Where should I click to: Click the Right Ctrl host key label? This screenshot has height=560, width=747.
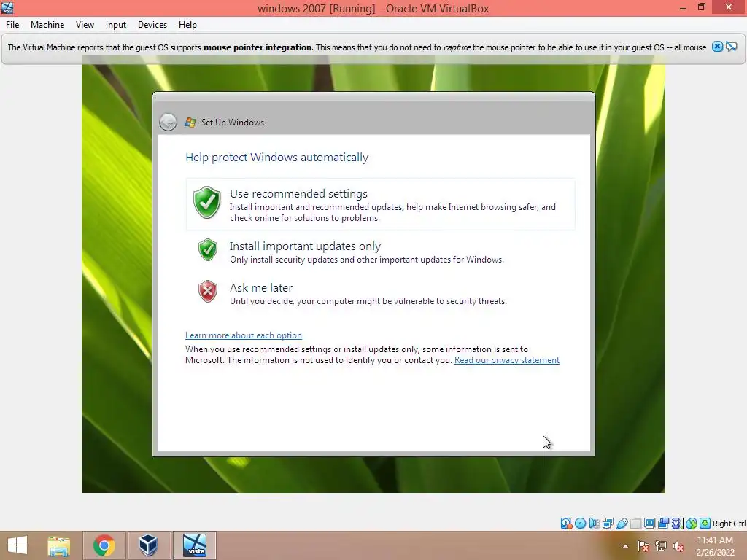pos(729,524)
